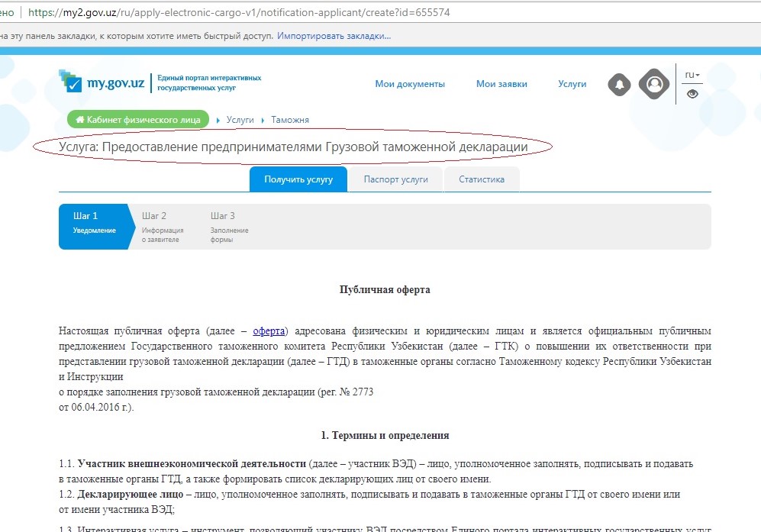Toggle the accessibility eye icon

click(692, 95)
